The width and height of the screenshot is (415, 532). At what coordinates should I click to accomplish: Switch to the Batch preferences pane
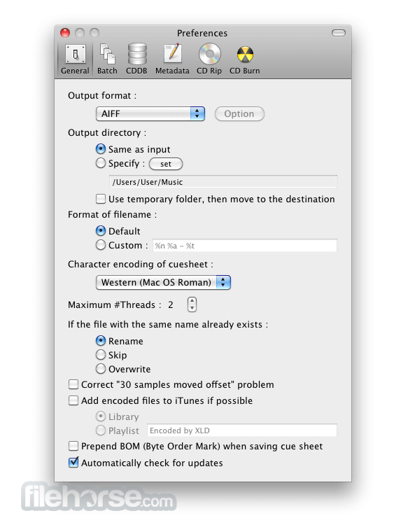point(107,59)
